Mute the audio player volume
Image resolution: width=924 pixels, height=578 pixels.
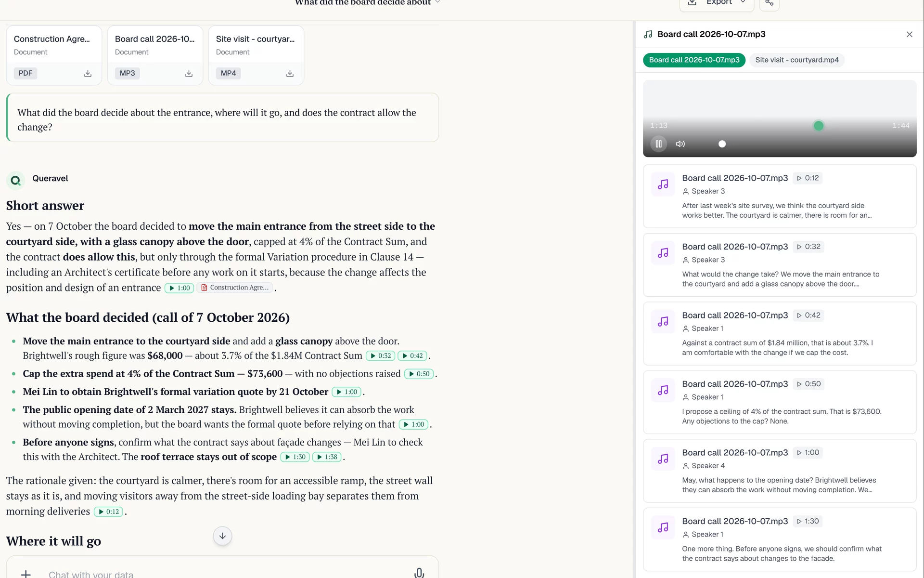(680, 144)
